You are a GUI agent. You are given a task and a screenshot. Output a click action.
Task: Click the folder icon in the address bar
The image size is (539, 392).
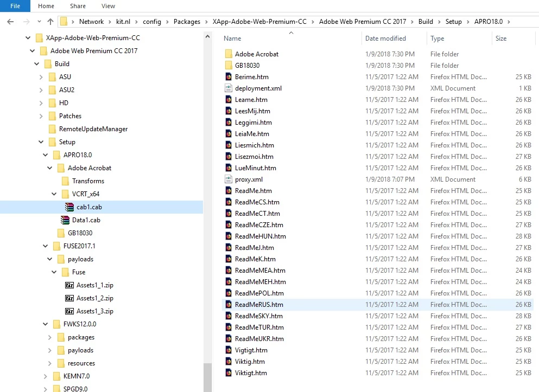pyautogui.click(x=64, y=22)
